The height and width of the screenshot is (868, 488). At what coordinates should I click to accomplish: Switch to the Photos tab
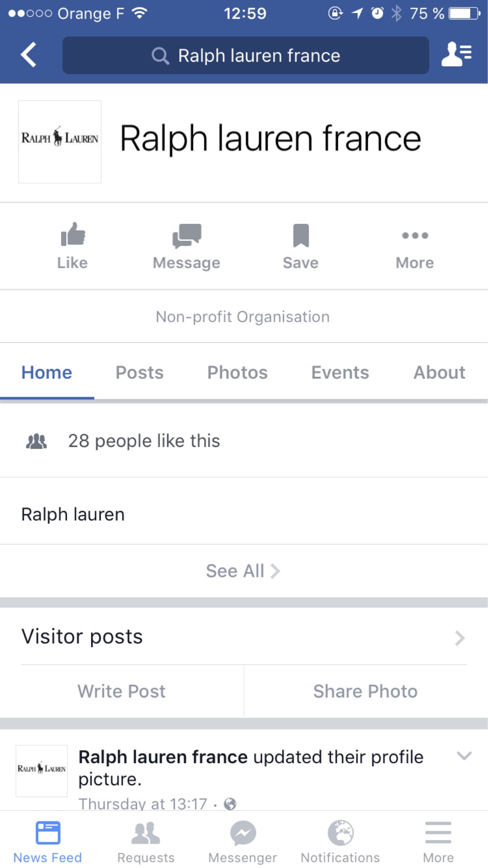237,373
